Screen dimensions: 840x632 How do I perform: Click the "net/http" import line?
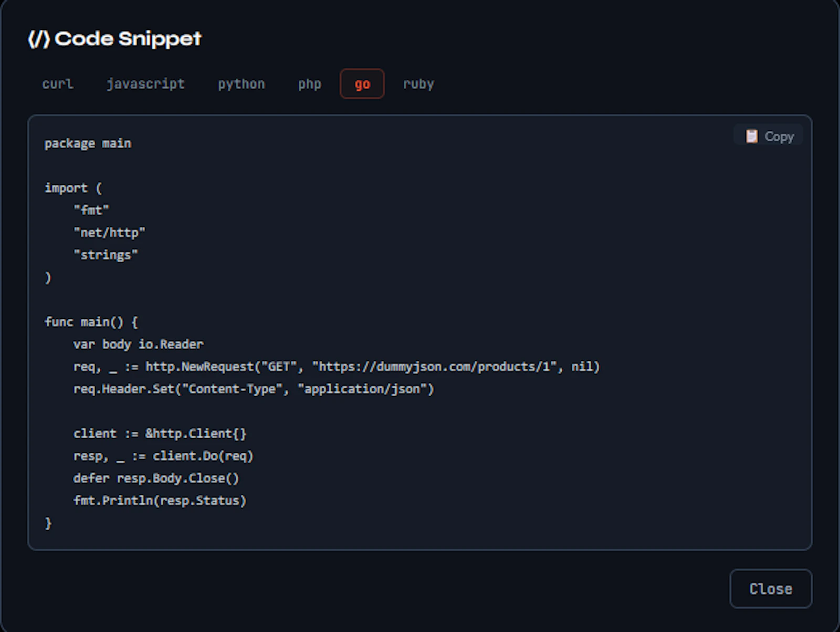pos(109,233)
